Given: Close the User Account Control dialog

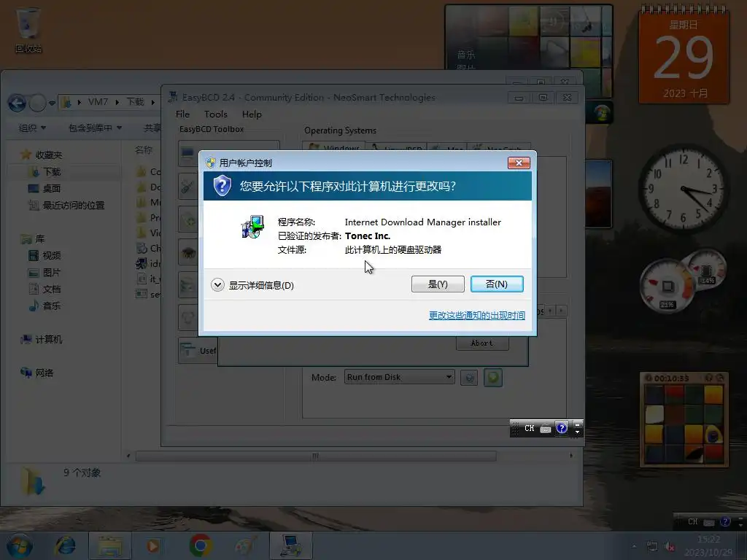Looking at the screenshot, I should pyautogui.click(x=519, y=163).
